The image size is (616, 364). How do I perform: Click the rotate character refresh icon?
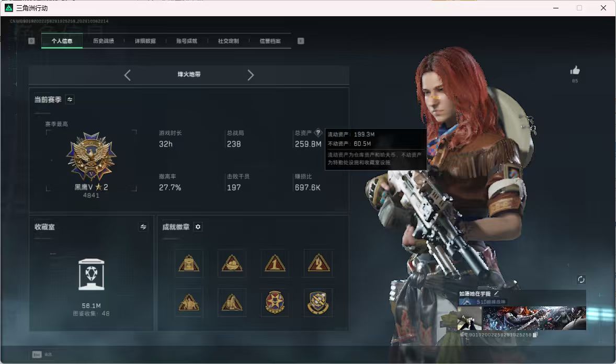(x=581, y=279)
